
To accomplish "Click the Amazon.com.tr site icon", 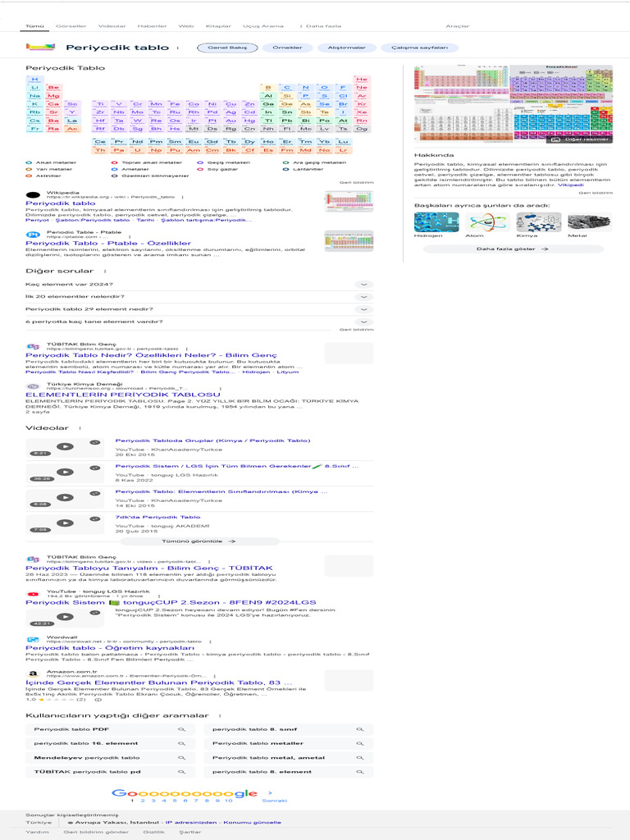I will (33, 674).
